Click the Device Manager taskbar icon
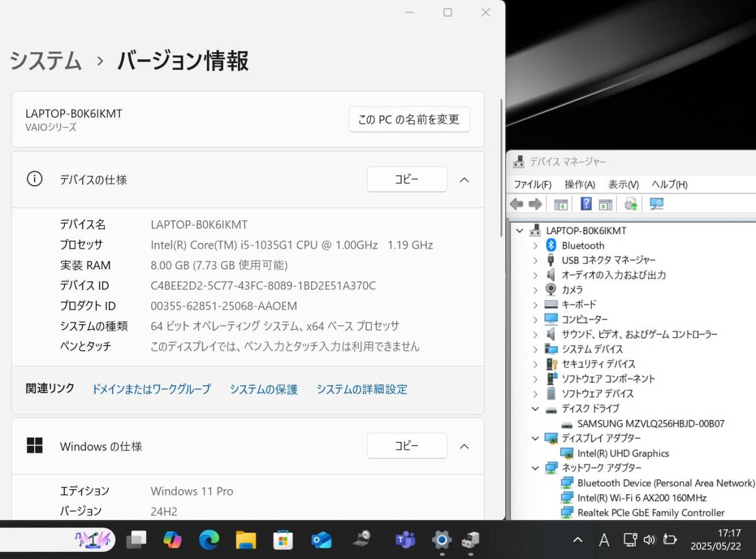This screenshot has height=559, width=756. click(471, 539)
